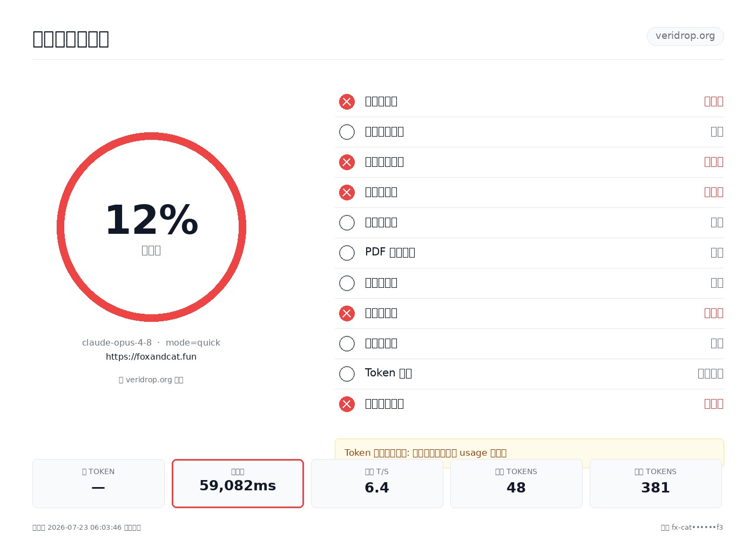Viewport: 756px width, 540px height.
Task: Click the empty circle icon in the second check row
Action: pos(347,132)
